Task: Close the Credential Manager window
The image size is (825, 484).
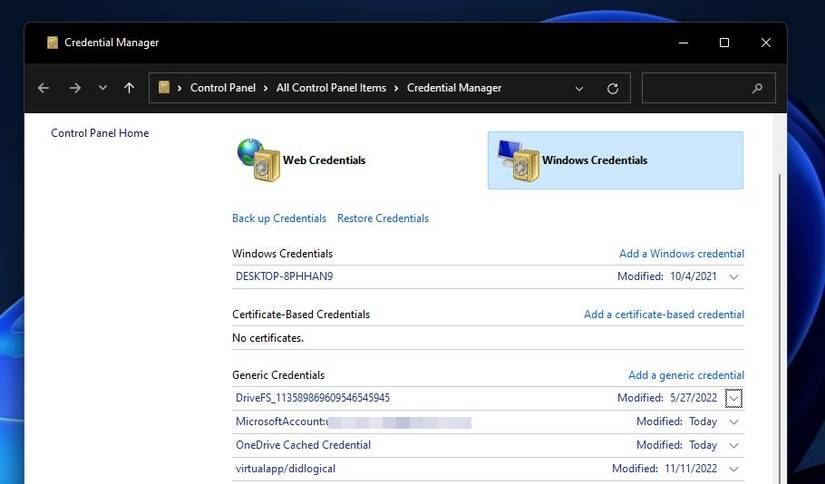Action: [766, 43]
